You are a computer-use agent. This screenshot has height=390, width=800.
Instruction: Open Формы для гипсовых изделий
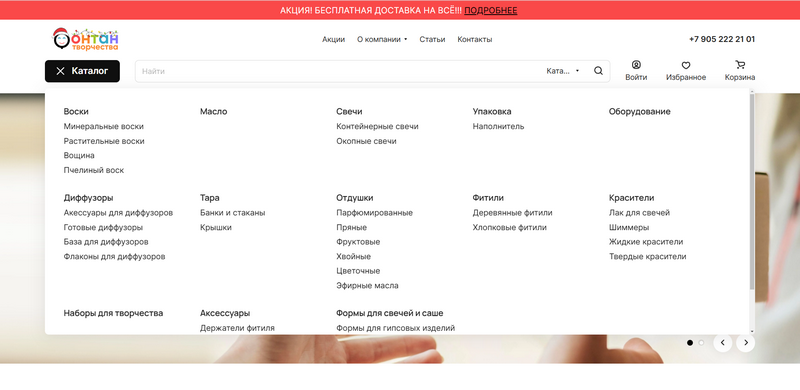(395, 328)
